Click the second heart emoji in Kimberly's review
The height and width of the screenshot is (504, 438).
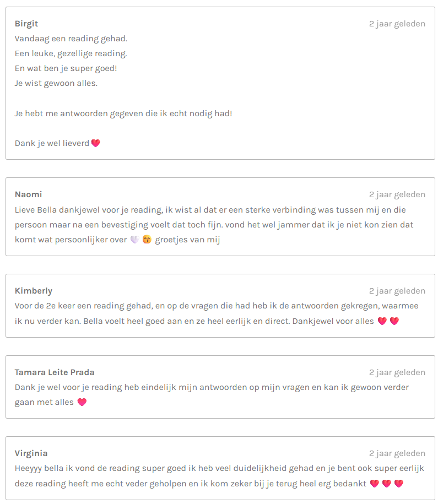[394, 321]
